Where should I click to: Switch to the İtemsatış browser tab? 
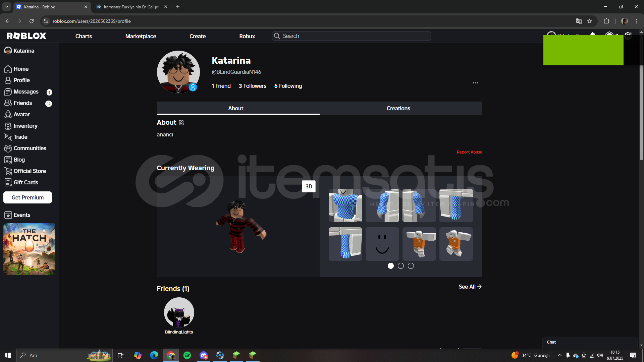coord(131,7)
